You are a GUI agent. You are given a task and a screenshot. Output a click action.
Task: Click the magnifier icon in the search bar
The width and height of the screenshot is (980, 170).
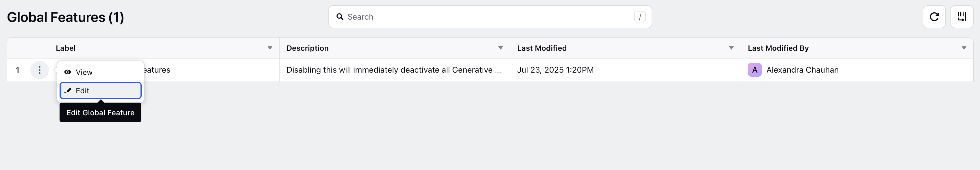pos(340,17)
